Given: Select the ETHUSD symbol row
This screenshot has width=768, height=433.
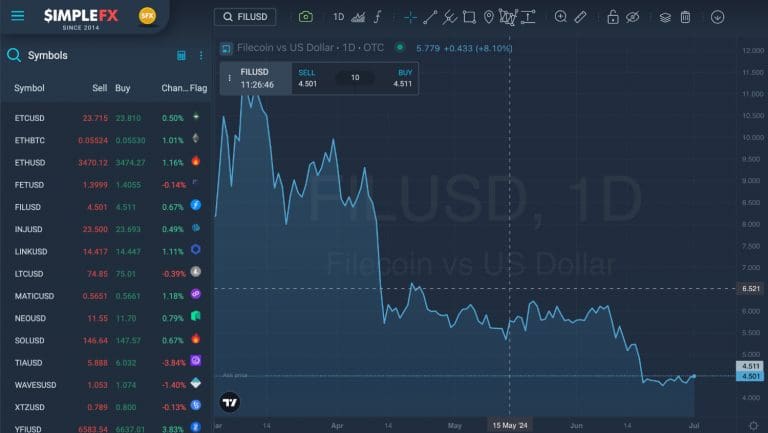Looking at the screenshot, I should [106, 163].
